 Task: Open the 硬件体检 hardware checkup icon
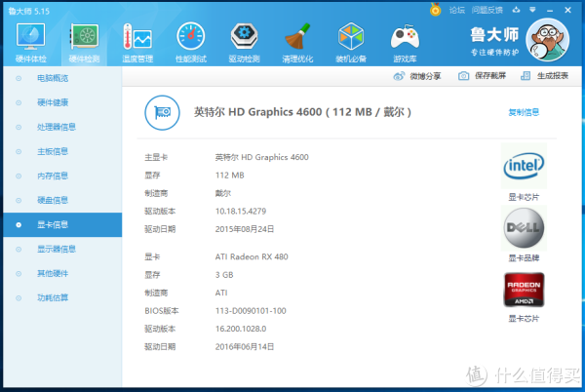coord(31,42)
